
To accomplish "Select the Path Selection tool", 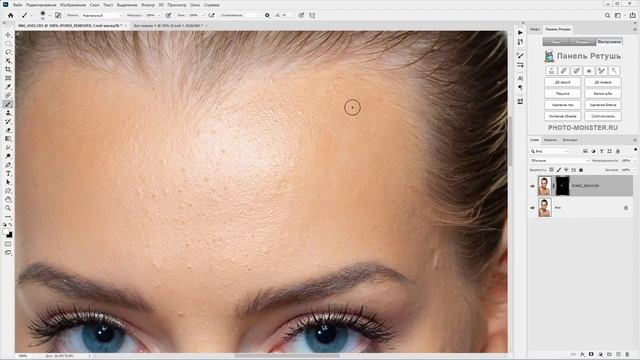I will pos(8,182).
